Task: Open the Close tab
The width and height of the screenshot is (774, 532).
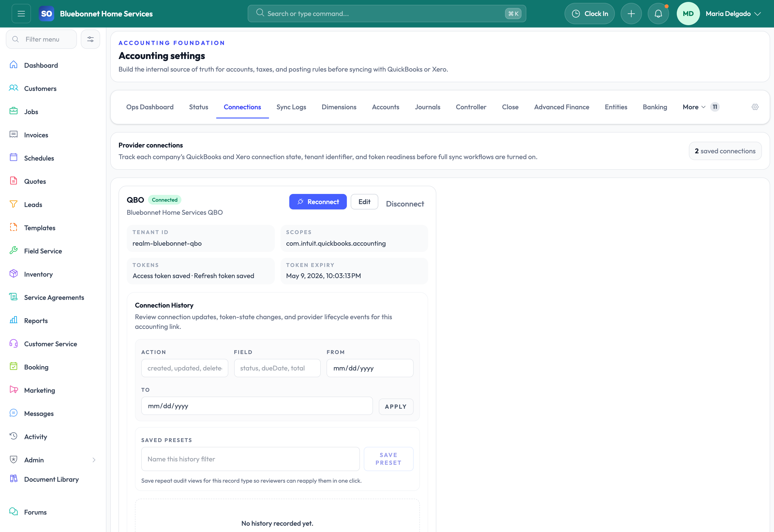Action: pyautogui.click(x=510, y=107)
